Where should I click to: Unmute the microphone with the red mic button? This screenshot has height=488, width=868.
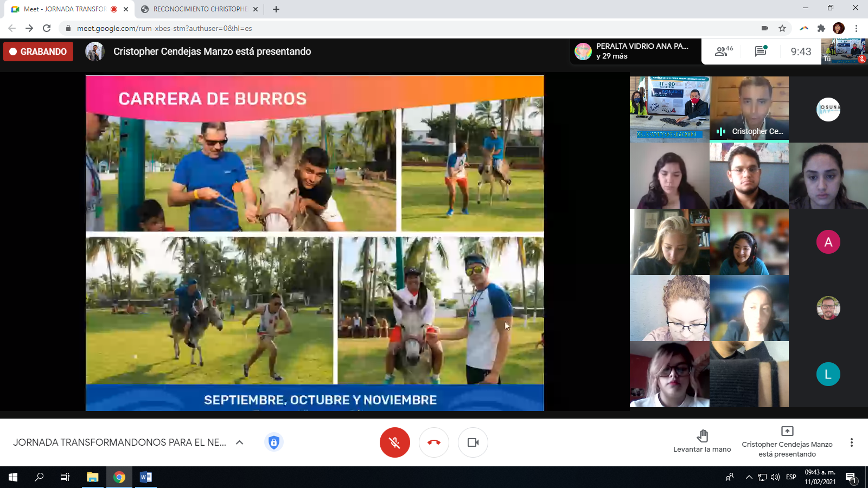click(394, 442)
